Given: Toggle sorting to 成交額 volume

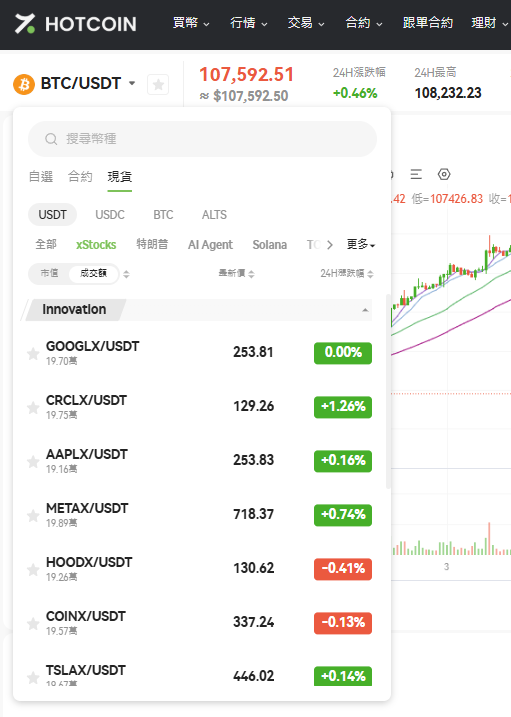Looking at the screenshot, I should click(93, 273).
